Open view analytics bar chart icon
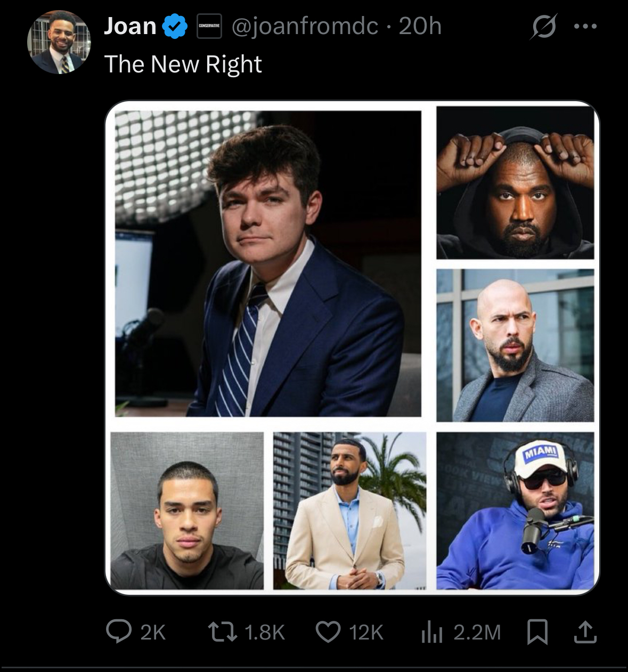This screenshot has width=628, height=672. [431, 632]
